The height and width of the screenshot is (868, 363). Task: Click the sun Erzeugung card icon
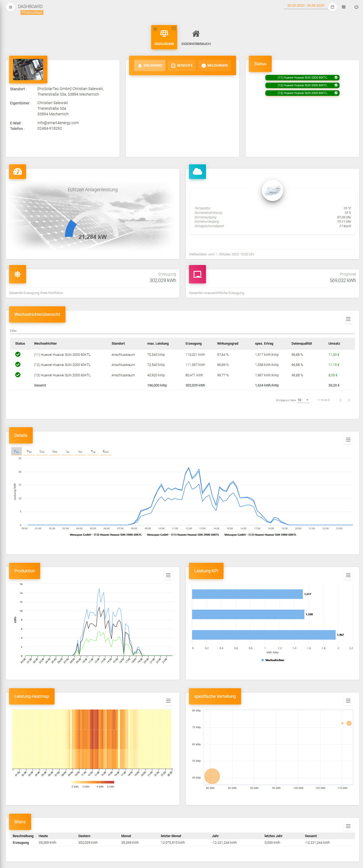(x=18, y=274)
